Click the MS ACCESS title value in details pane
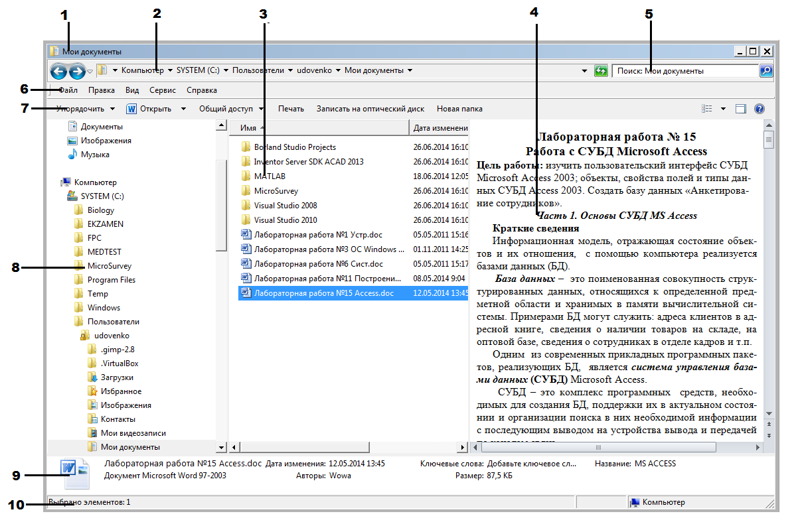 655,464
